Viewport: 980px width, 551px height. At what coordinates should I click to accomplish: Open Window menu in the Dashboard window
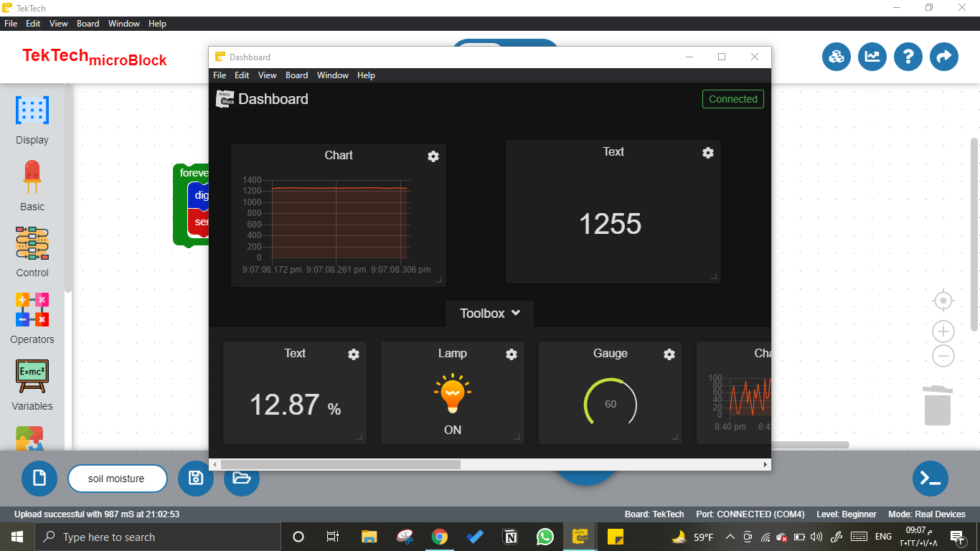(333, 75)
